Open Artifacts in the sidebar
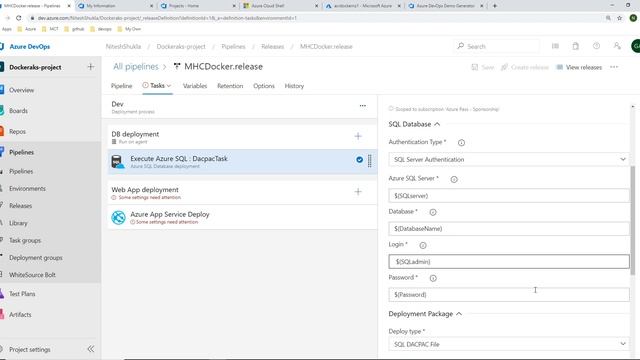 pyautogui.click(x=20, y=314)
